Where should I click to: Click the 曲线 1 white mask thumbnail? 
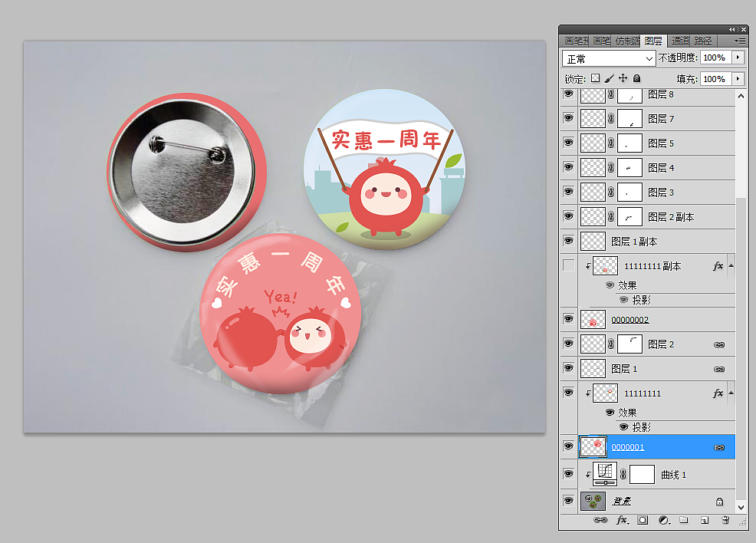click(x=642, y=475)
